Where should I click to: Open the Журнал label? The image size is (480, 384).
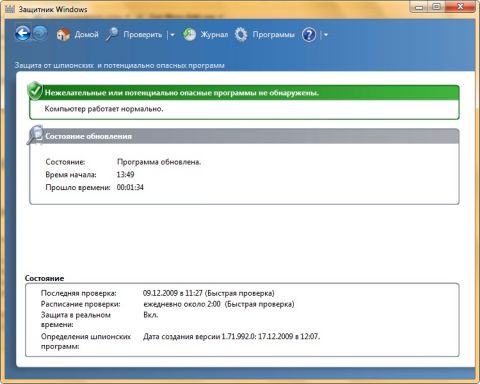[214, 35]
